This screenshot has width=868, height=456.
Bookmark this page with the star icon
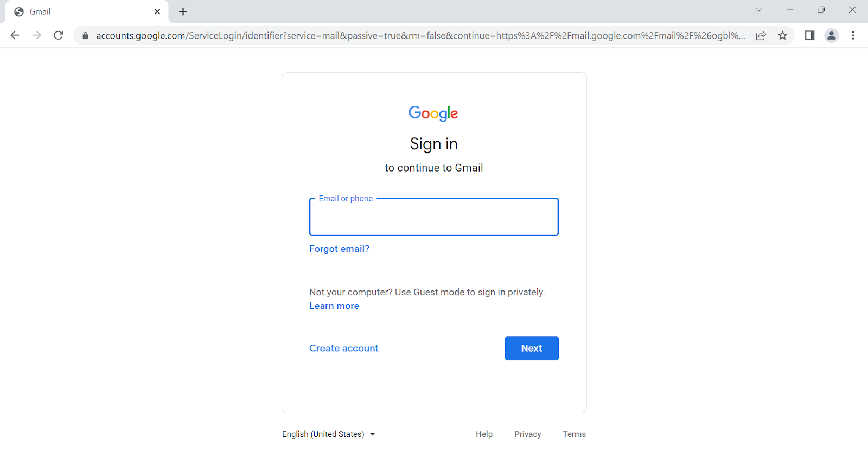pos(783,35)
